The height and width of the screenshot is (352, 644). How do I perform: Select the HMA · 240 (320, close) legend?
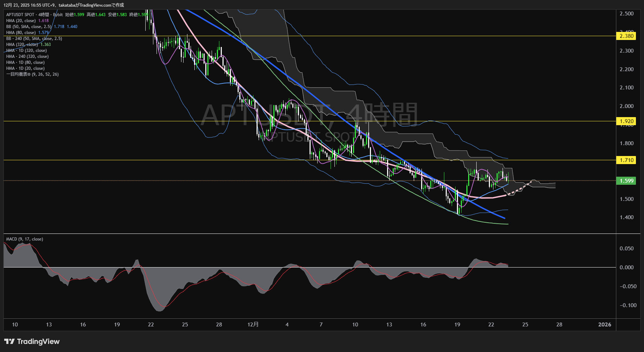pos(27,56)
